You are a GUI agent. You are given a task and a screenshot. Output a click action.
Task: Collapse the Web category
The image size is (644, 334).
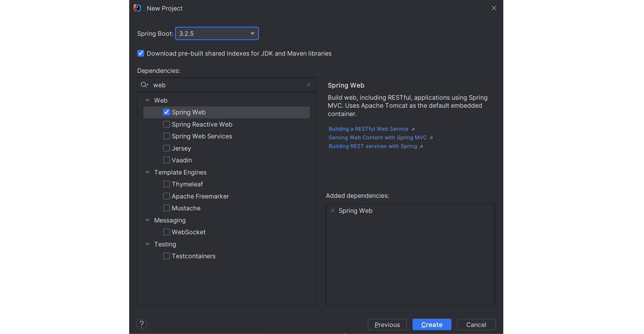(147, 100)
